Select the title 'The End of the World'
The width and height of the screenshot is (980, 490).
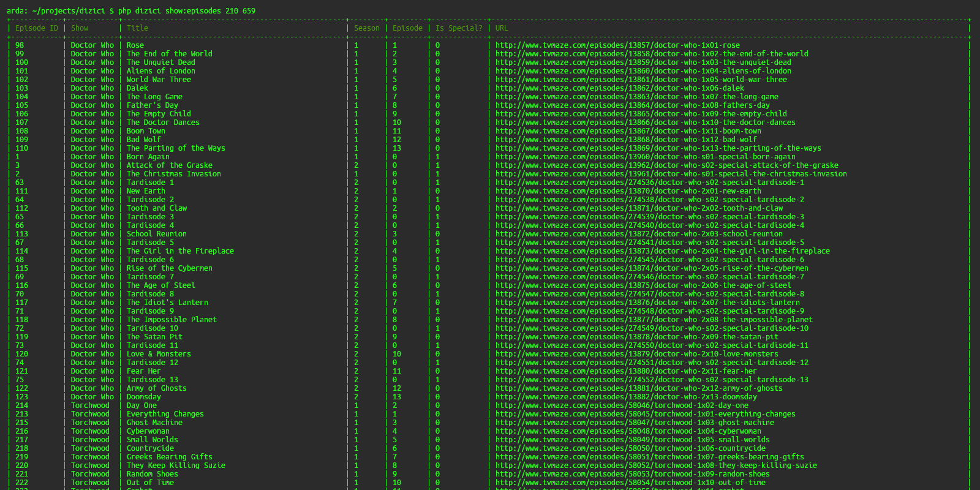tap(170, 54)
